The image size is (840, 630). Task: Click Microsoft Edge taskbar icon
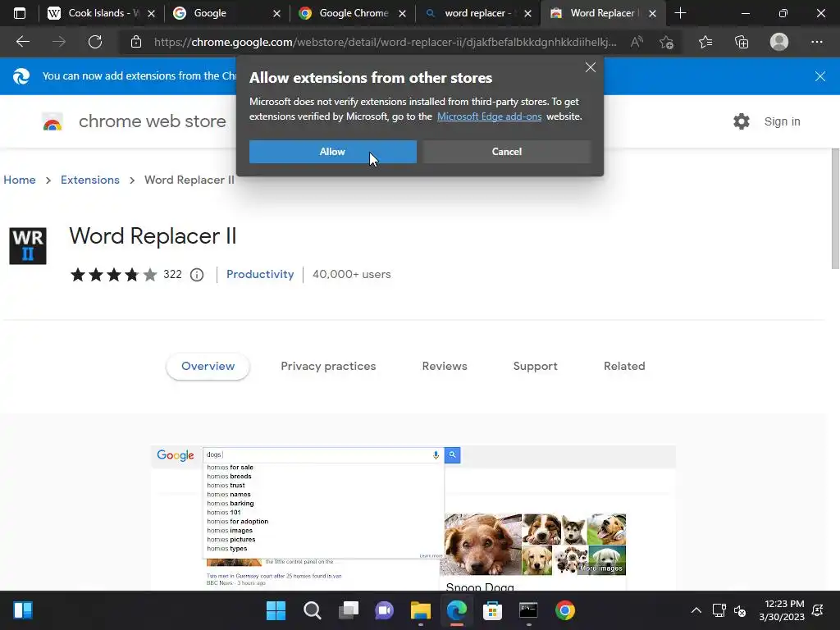(456, 610)
